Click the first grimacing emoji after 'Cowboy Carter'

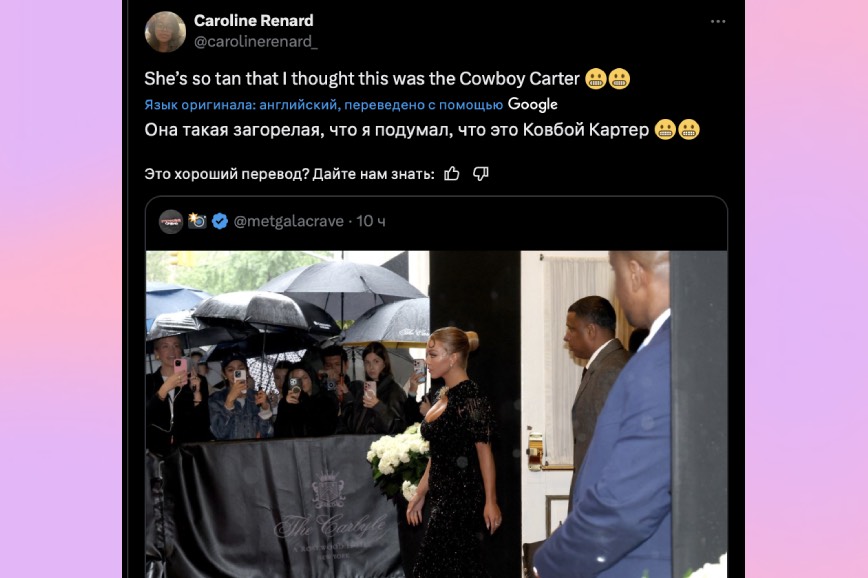click(x=596, y=79)
